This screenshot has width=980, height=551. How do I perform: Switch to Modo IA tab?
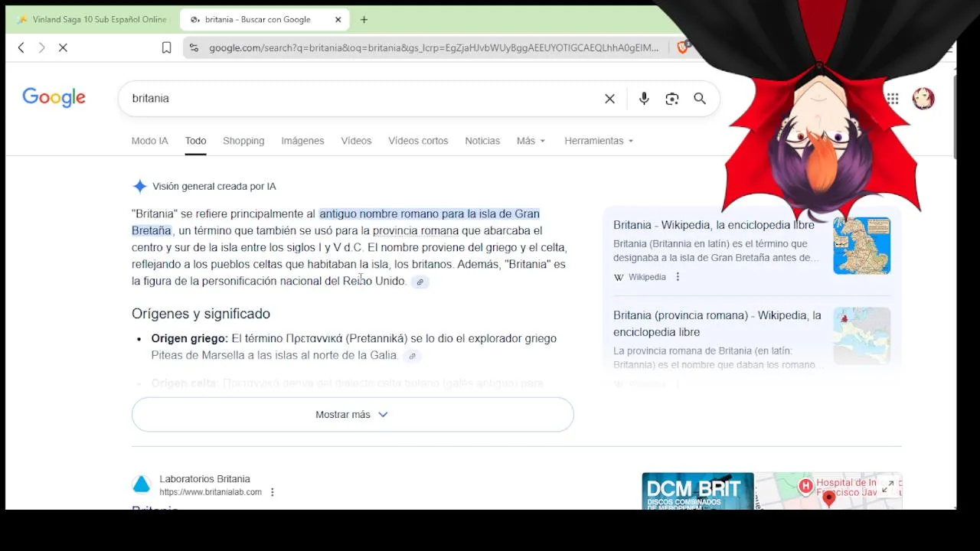[x=149, y=141]
